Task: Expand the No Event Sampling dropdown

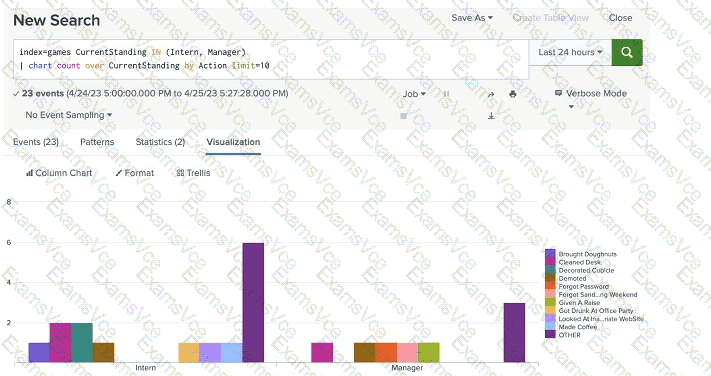Action: (68, 115)
